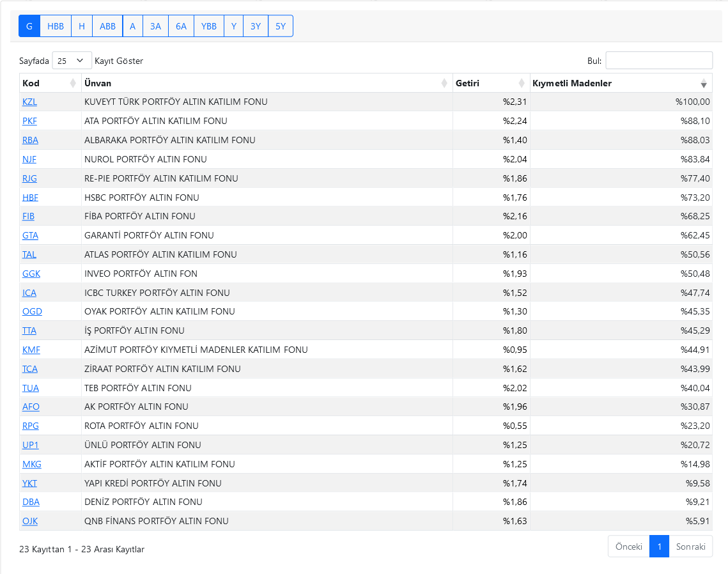Open the RJG fund link

pos(29,178)
